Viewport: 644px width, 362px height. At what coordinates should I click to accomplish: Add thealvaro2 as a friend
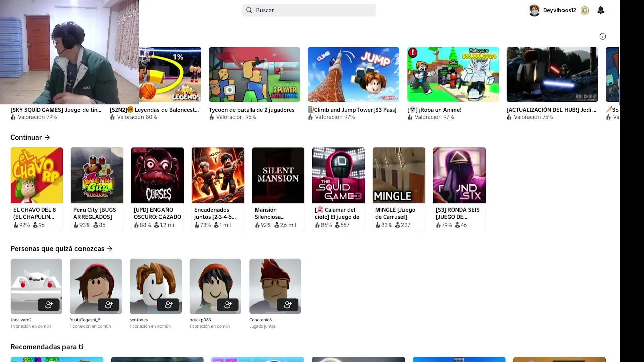pyautogui.click(x=49, y=305)
